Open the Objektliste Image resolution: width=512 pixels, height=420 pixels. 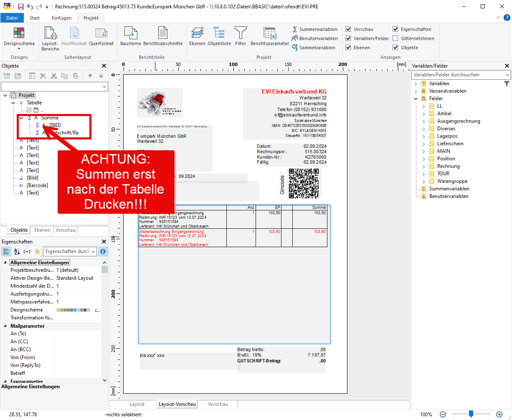coord(219,37)
